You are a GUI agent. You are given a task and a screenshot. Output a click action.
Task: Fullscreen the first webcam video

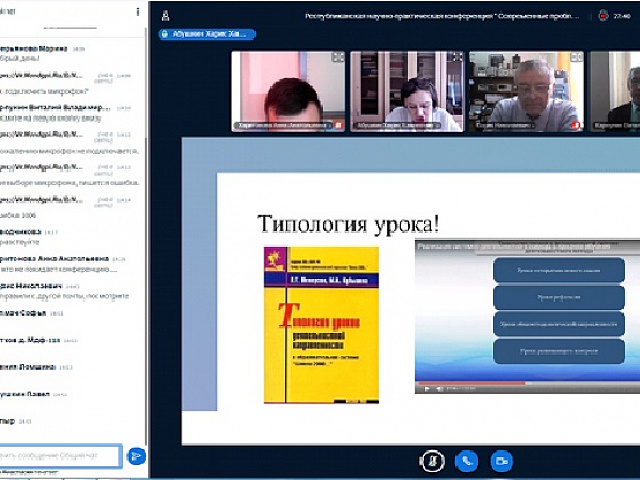pos(339,58)
